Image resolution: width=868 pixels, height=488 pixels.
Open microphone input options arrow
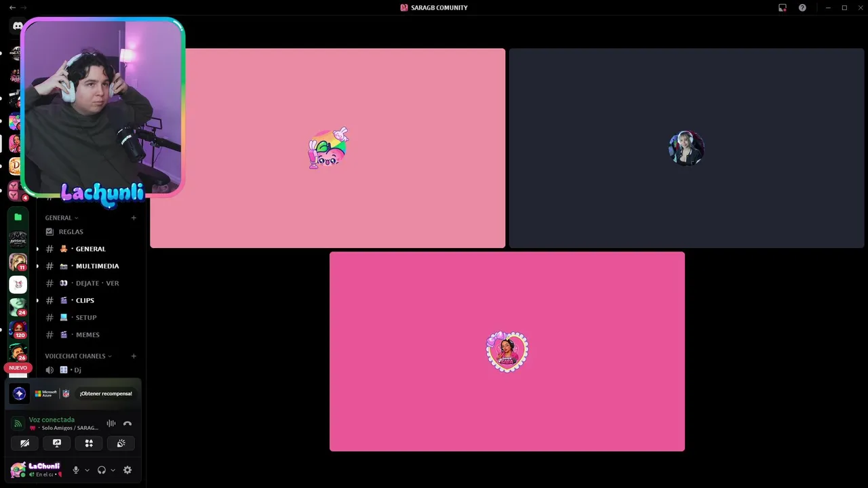coord(87,470)
